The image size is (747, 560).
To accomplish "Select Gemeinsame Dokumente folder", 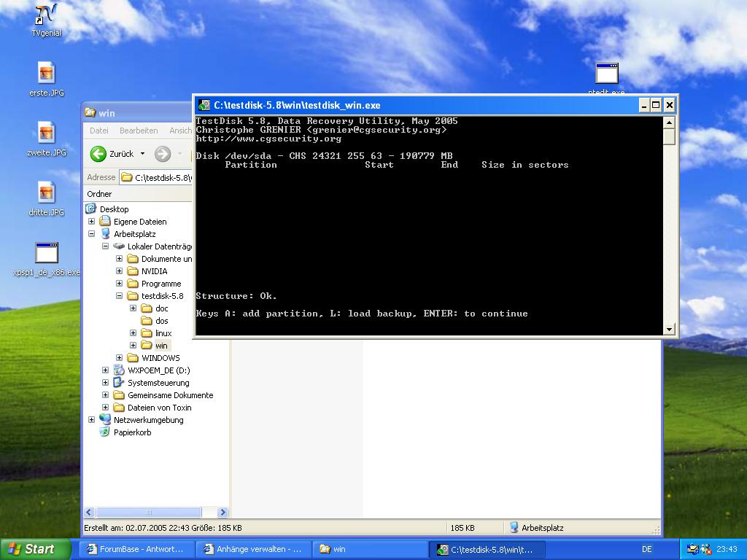I will (x=170, y=394).
